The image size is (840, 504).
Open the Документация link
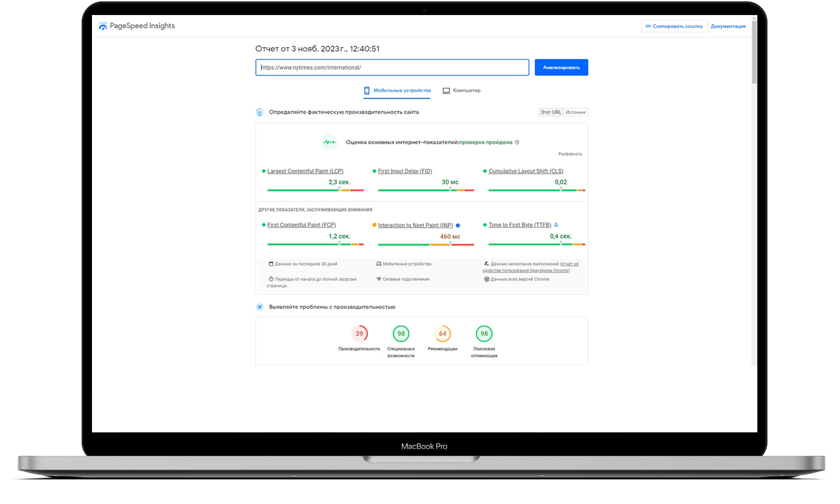point(728,27)
